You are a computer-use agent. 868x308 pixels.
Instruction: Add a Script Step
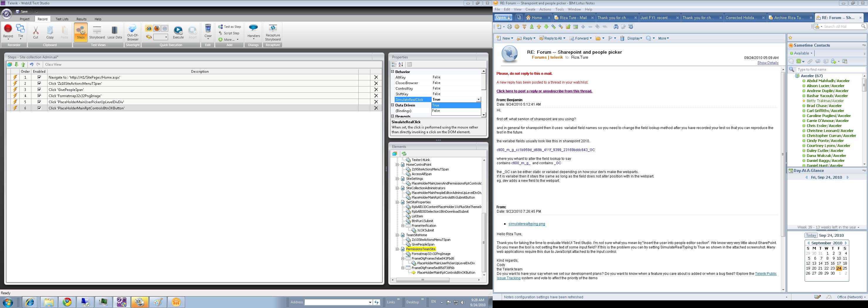tap(229, 33)
